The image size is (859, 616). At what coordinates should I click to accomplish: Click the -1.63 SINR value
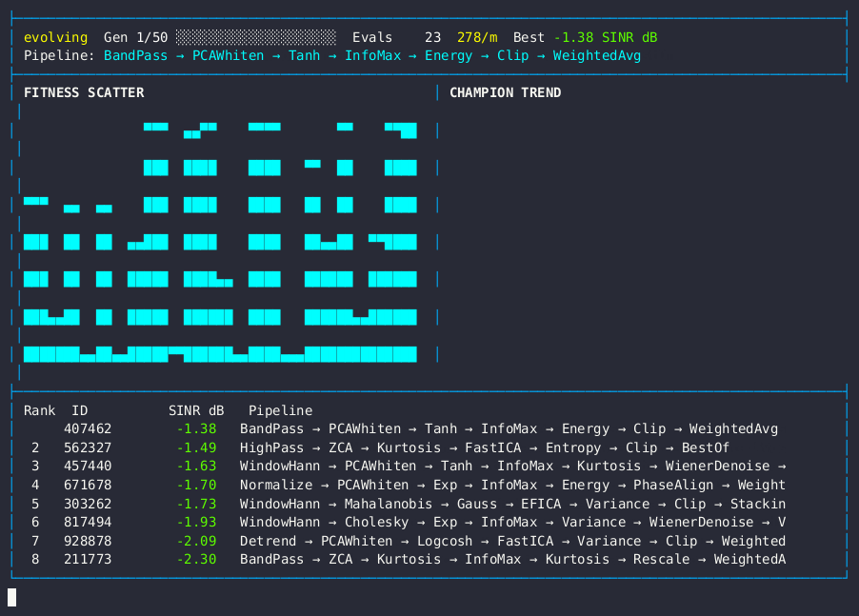196,466
